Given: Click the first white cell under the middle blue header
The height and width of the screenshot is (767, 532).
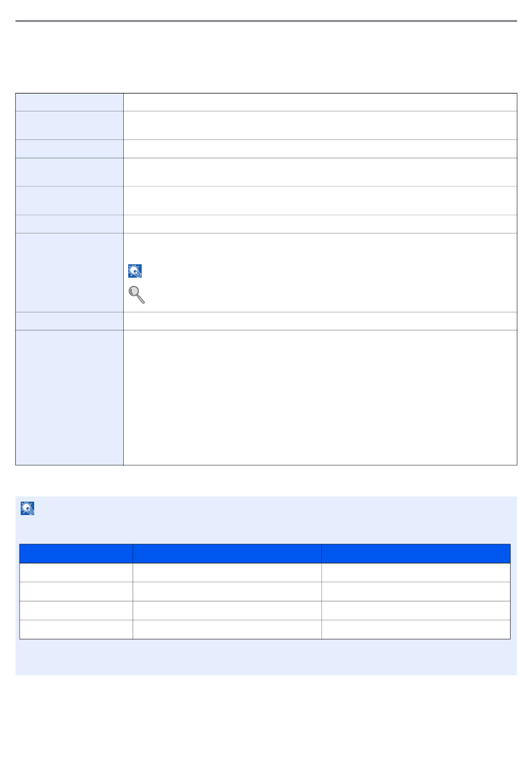Looking at the screenshot, I should click(227, 572).
